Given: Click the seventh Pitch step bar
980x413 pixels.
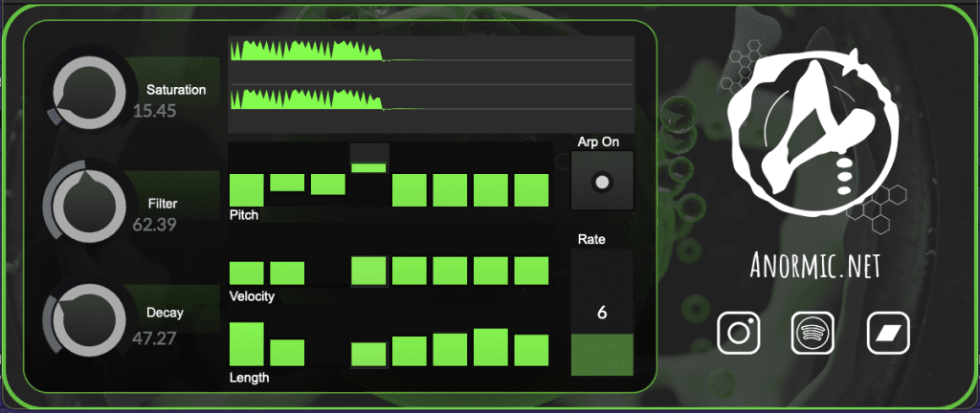Looking at the screenshot, I should tap(491, 190).
